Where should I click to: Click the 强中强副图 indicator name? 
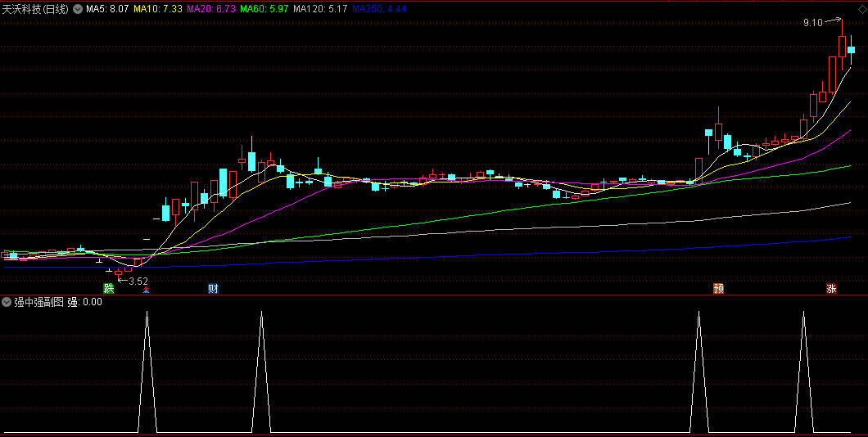(38, 302)
